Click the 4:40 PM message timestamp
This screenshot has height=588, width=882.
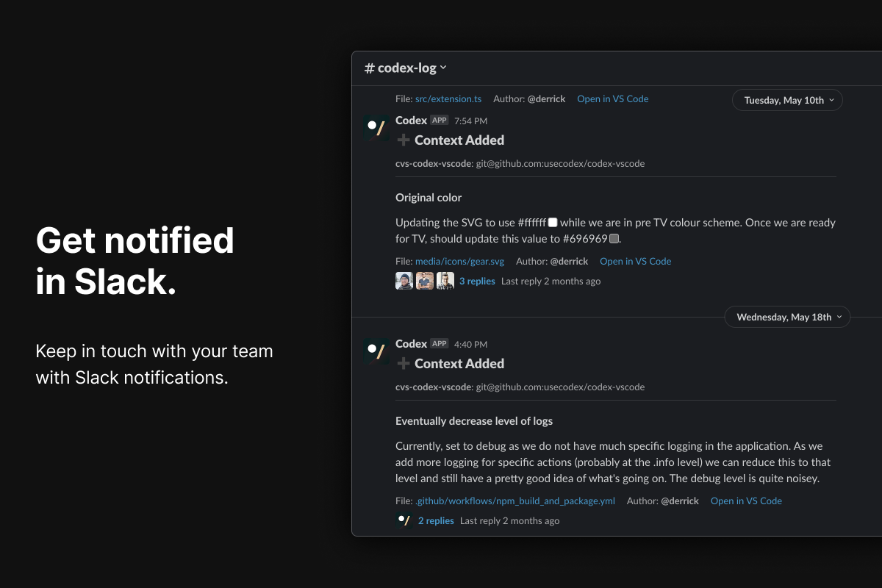pyautogui.click(x=470, y=344)
